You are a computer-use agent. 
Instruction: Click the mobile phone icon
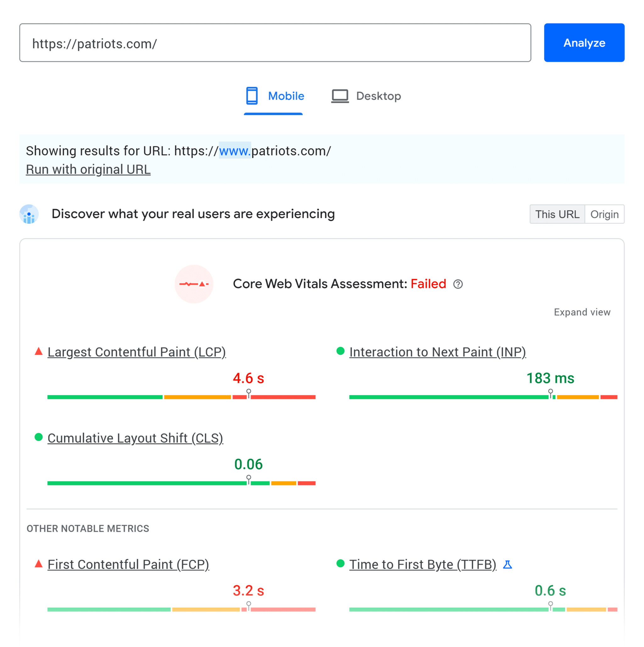(x=252, y=96)
